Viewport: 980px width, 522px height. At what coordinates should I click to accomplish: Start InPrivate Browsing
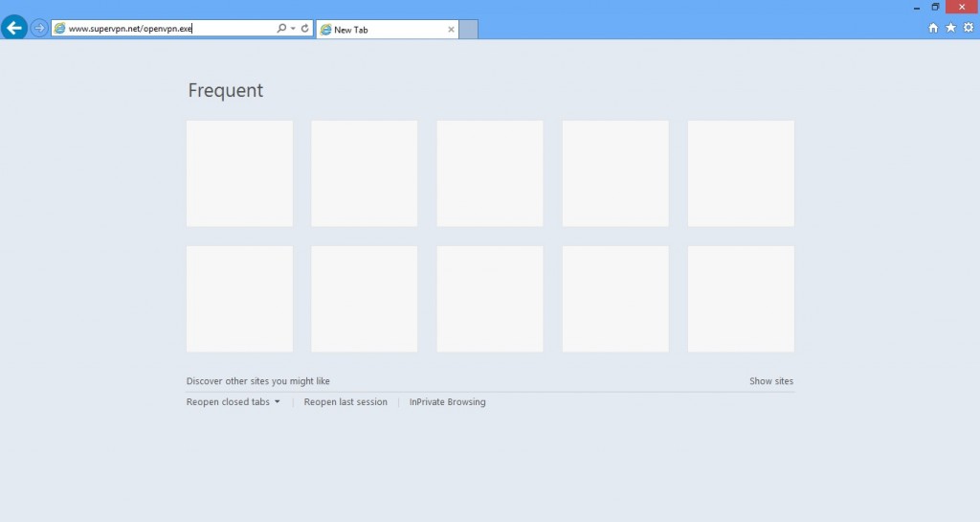447,402
